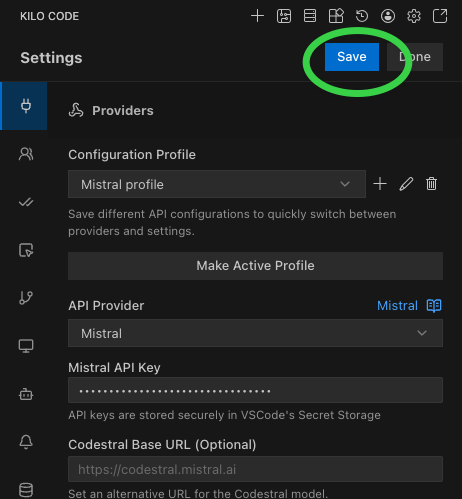This screenshot has height=499, width=462.
Task: Click the Settings heading text
Action: tap(51, 58)
